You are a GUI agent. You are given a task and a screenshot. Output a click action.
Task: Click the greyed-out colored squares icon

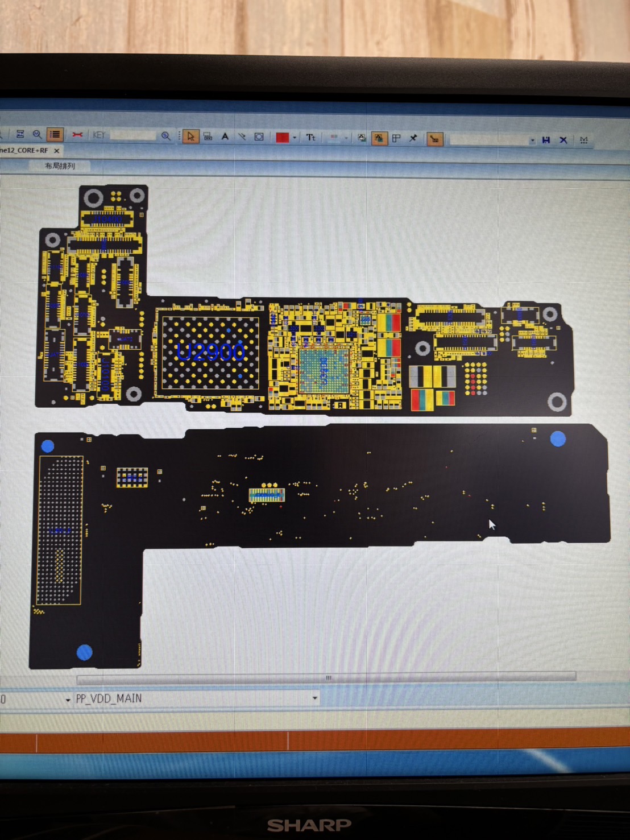[x=334, y=138]
